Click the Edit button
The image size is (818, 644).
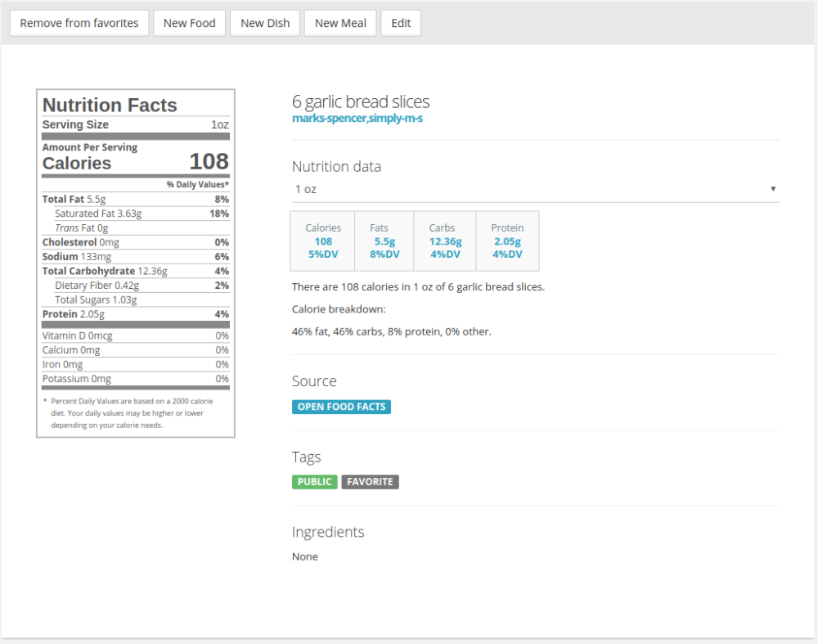coord(401,23)
